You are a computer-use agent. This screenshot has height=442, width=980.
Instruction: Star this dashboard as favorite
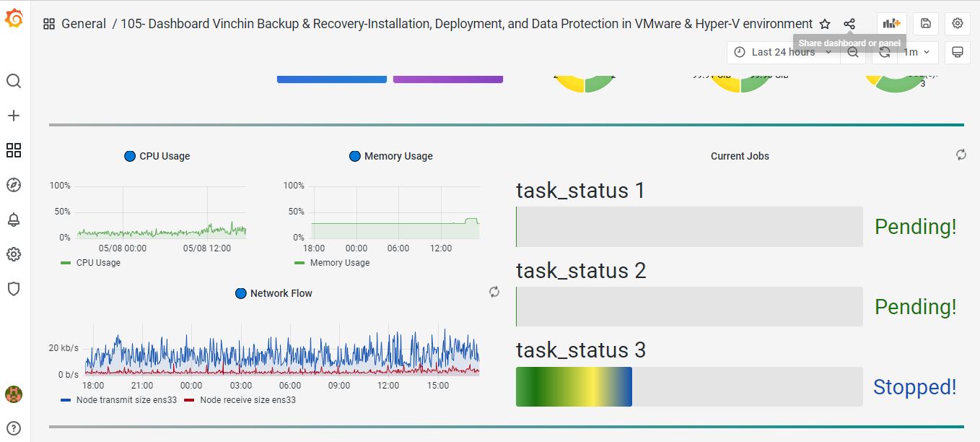(825, 24)
